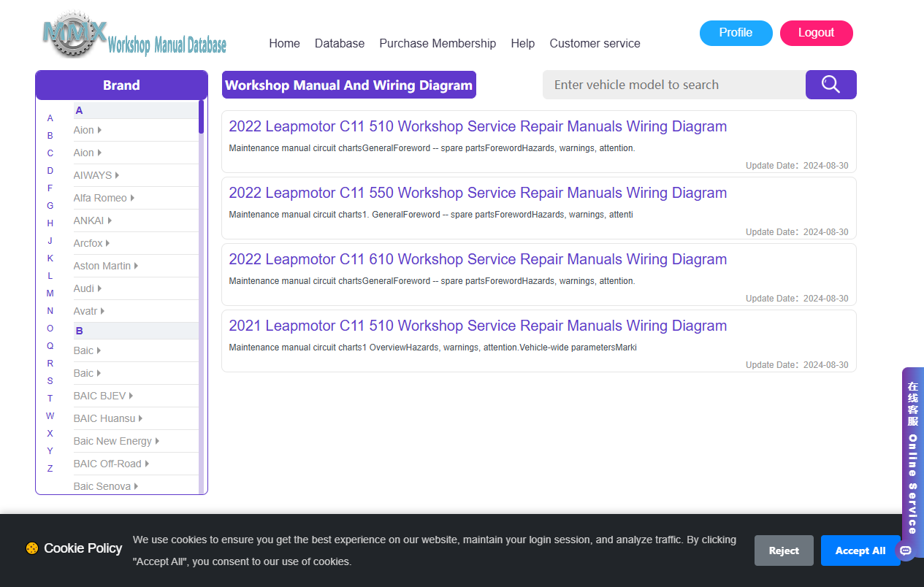Click the brand list scrollbar thumb

coord(201,117)
